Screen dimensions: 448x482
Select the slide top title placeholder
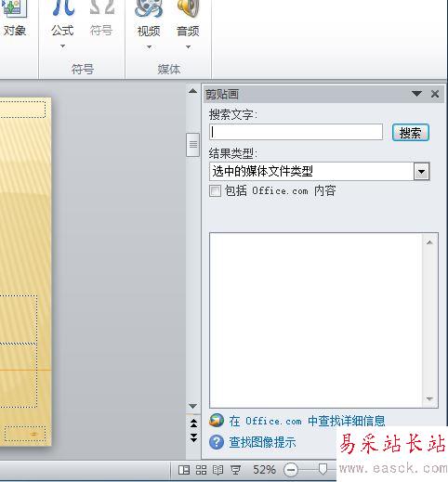point(23,109)
